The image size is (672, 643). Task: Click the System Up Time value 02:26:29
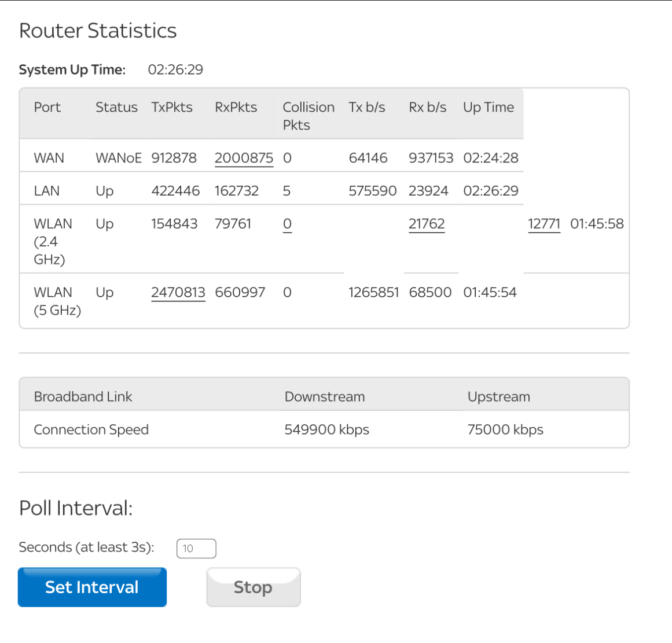click(x=175, y=70)
